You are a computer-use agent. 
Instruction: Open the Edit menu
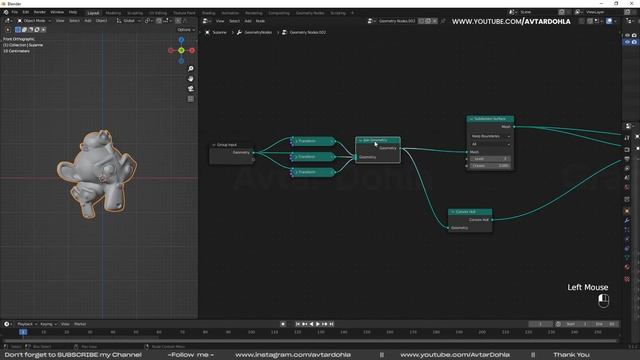coord(26,12)
